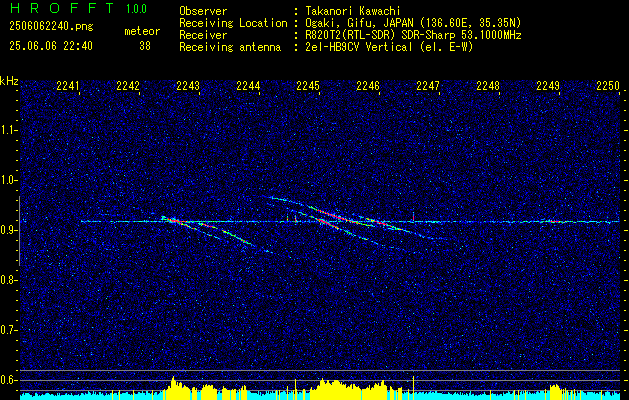Select the version number 1.0.0
The width and height of the screenshot is (629, 400).
136,9
